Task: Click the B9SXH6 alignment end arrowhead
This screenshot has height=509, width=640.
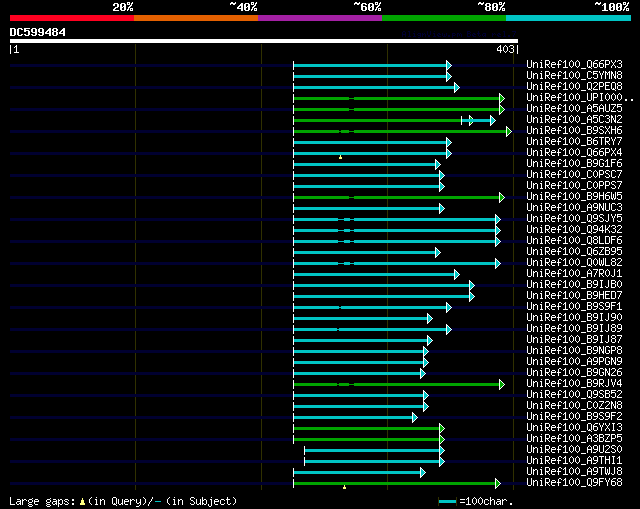Action: click(x=509, y=131)
